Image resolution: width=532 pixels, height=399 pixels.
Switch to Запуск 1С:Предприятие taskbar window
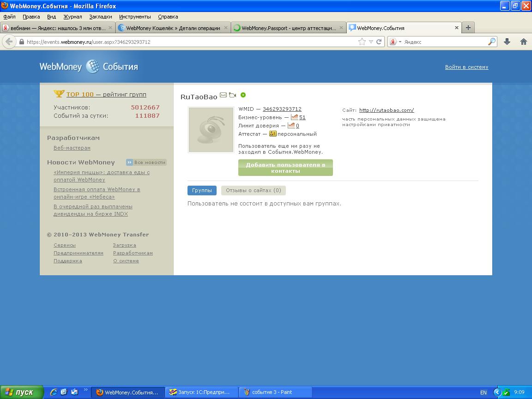click(x=201, y=392)
